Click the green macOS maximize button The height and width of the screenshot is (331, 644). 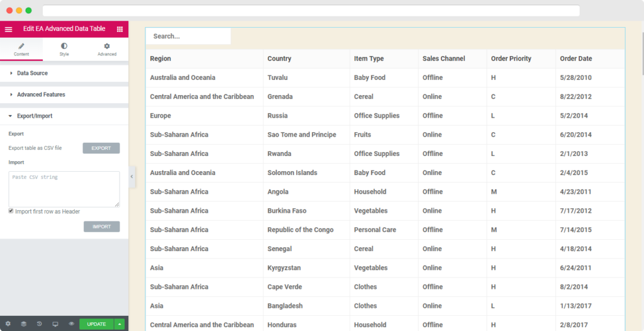[28, 11]
